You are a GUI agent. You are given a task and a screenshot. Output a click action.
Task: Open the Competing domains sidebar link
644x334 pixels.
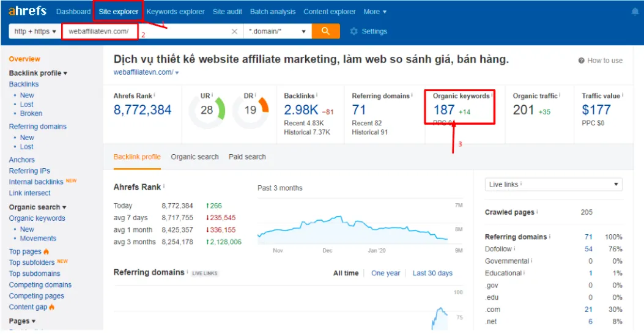[40, 285]
